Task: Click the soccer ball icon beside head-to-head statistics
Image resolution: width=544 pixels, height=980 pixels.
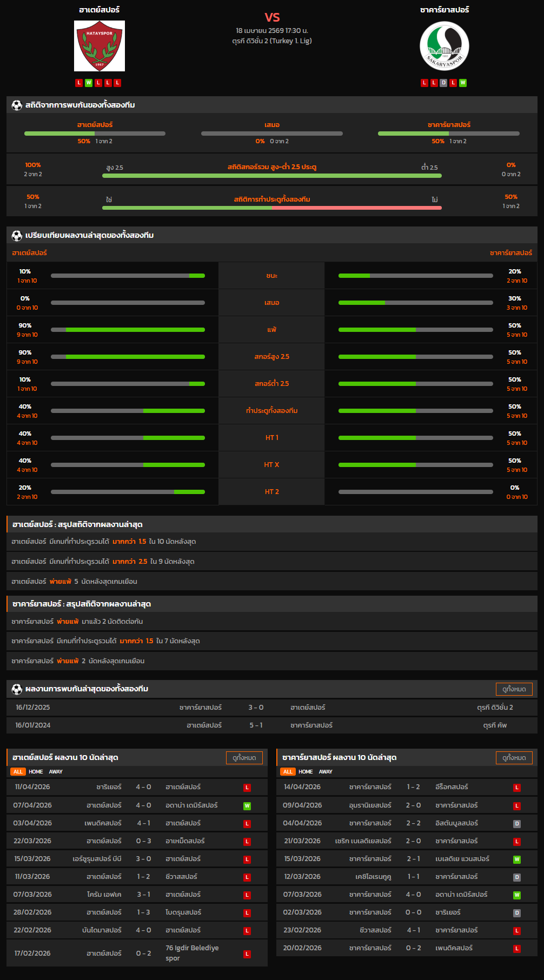Action: (x=17, y=105)
